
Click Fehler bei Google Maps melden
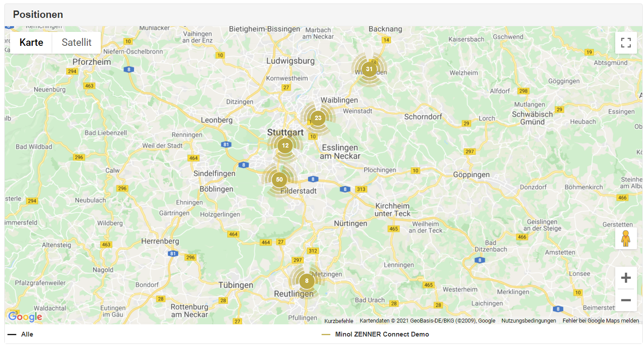[601, 321]
